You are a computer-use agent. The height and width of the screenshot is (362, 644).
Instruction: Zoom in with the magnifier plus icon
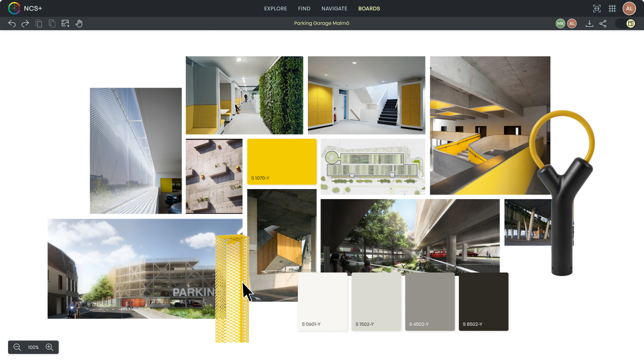(x=49, y=347)
